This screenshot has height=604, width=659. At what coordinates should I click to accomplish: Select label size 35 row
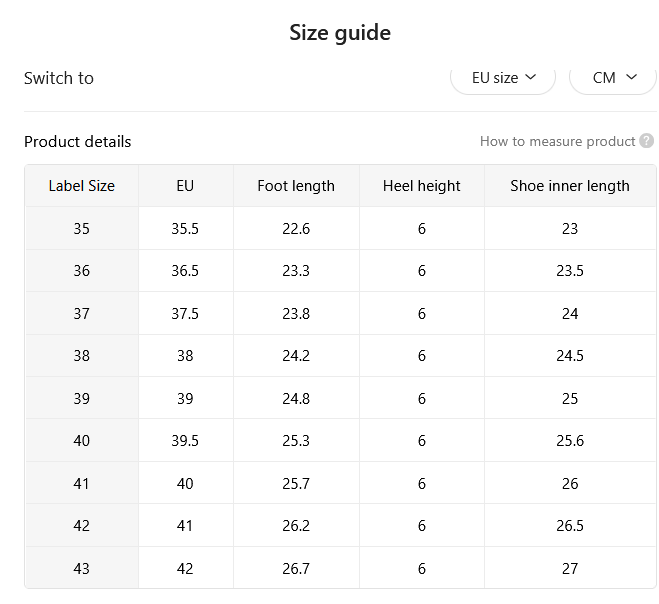(x=340, y=229)
